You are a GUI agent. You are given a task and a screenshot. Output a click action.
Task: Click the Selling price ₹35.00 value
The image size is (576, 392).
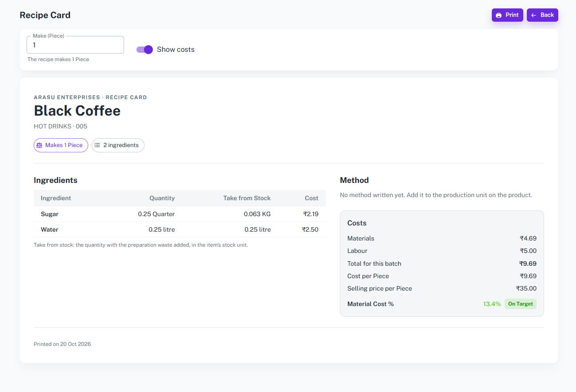pyautogui.click(x=526, y=288)
